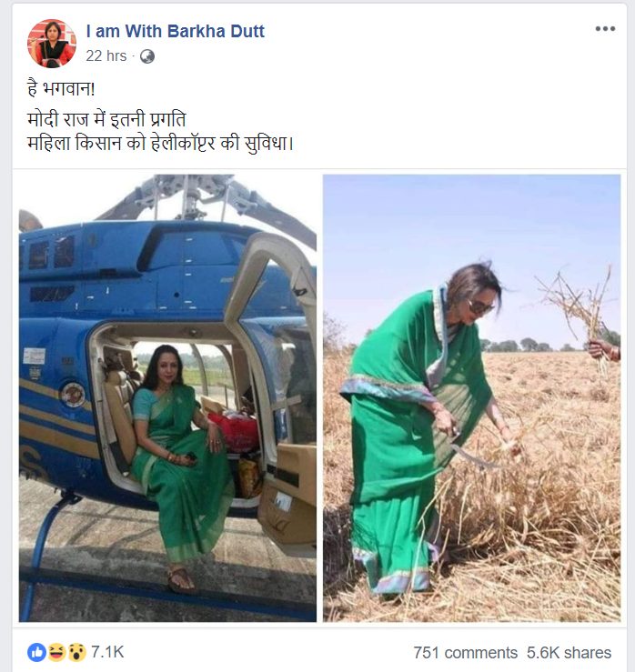
Task: Click the 22 hrs post timestamp
Action: coord(106,55)
